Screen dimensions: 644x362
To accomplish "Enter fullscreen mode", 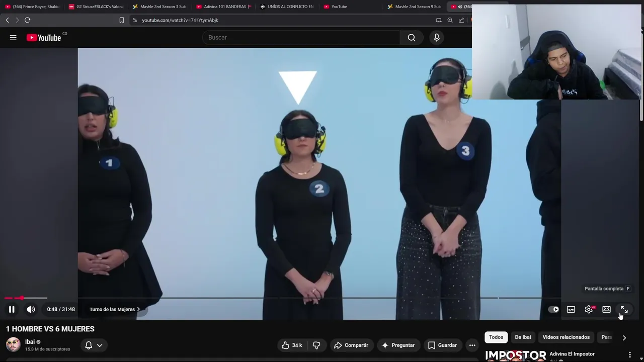I will click(624, 309).
